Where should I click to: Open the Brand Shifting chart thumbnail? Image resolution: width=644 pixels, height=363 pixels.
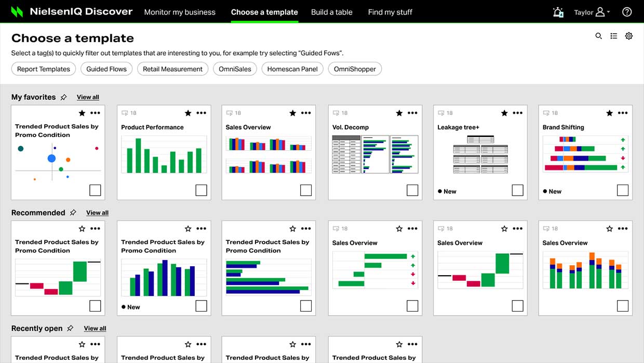585,154
